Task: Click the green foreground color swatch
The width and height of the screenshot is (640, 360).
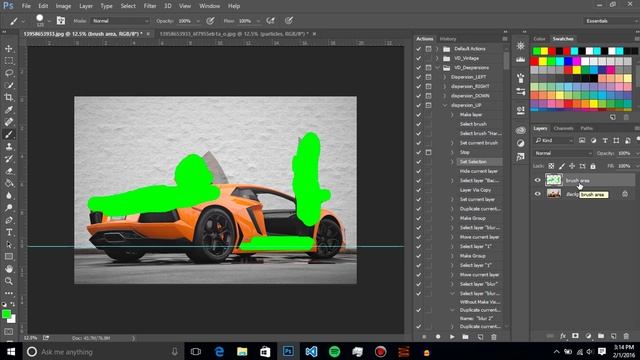Action: point(6,314)
